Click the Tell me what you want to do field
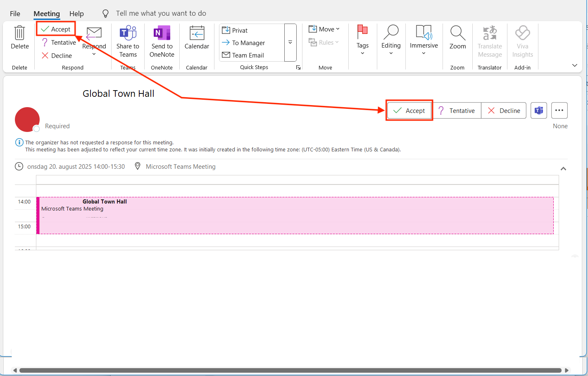 tap(161, 13)
